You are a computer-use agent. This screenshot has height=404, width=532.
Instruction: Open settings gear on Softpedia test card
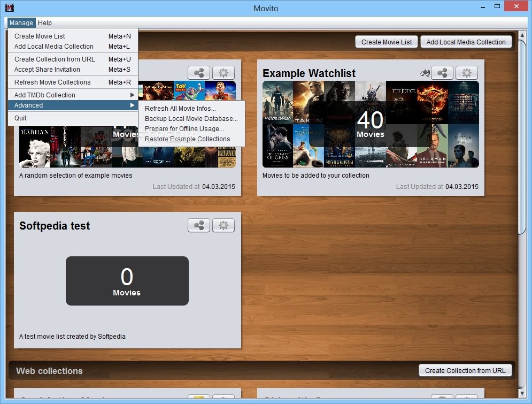click(223, 225)
